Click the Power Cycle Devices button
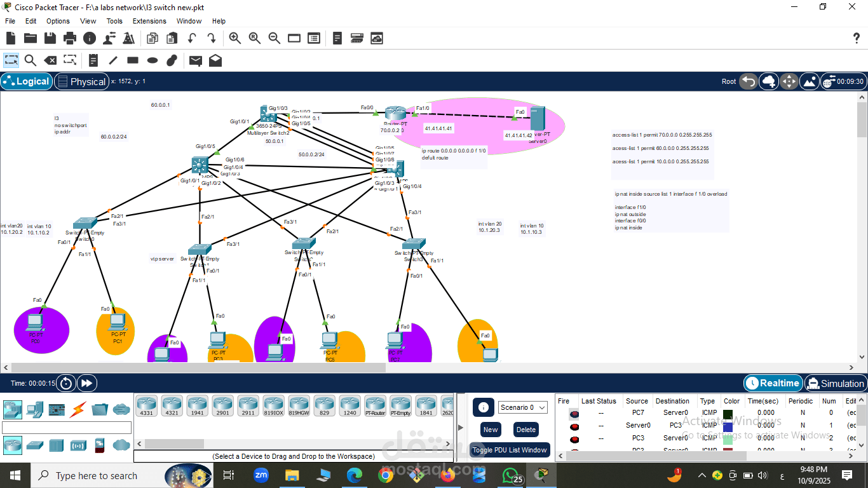This screenshot has height=488, width=868. coord(66,383)
